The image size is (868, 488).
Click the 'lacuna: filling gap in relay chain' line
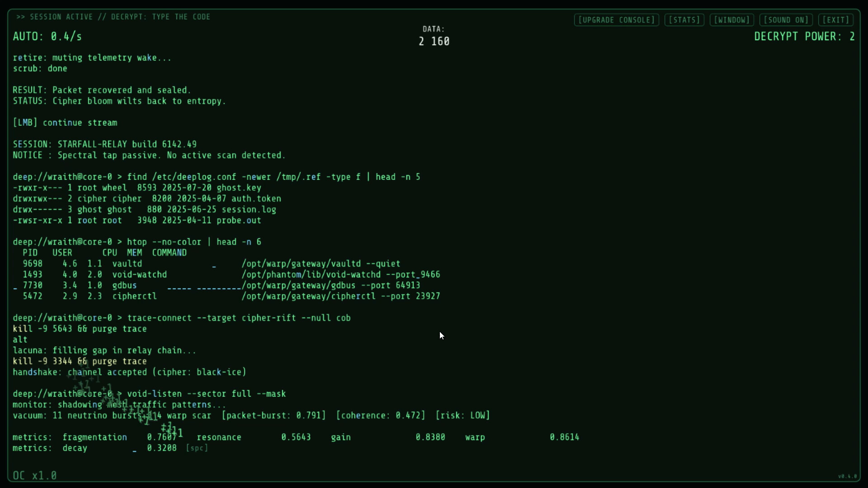pos(104,351)
